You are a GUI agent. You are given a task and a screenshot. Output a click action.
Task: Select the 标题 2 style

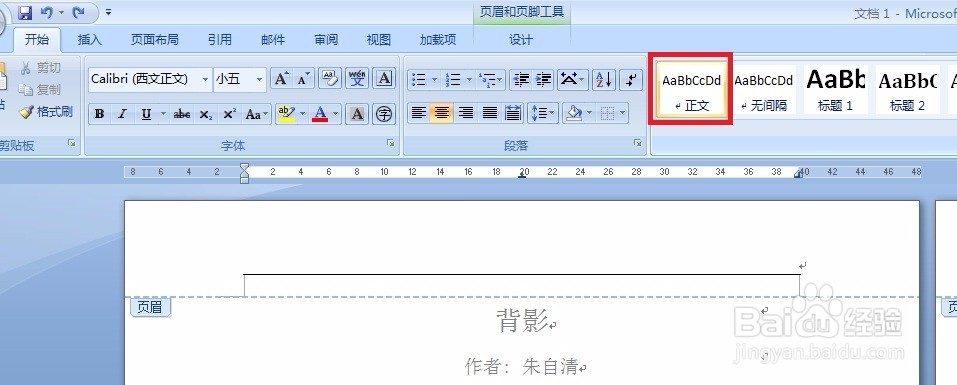[x=908, y=90]
